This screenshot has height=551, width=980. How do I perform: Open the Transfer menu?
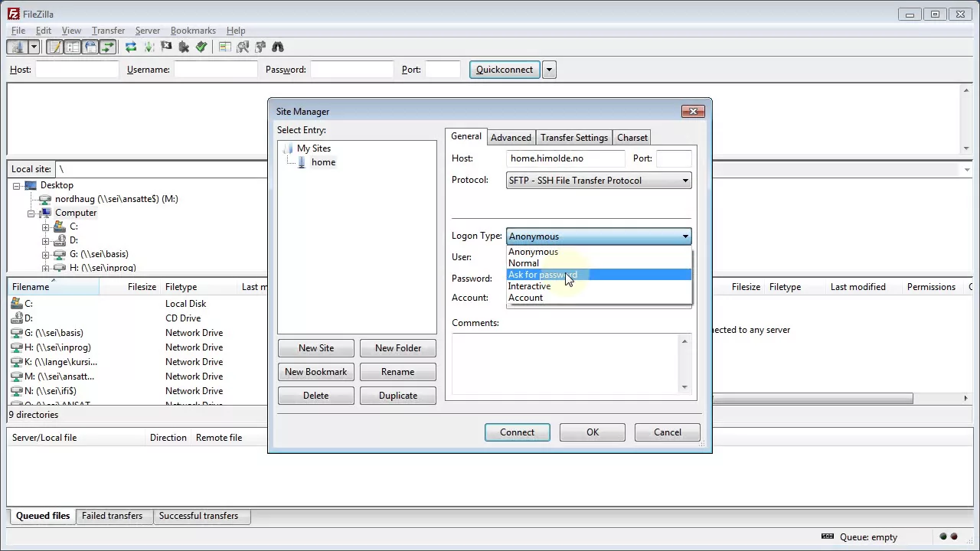click(x=108, y=31)
